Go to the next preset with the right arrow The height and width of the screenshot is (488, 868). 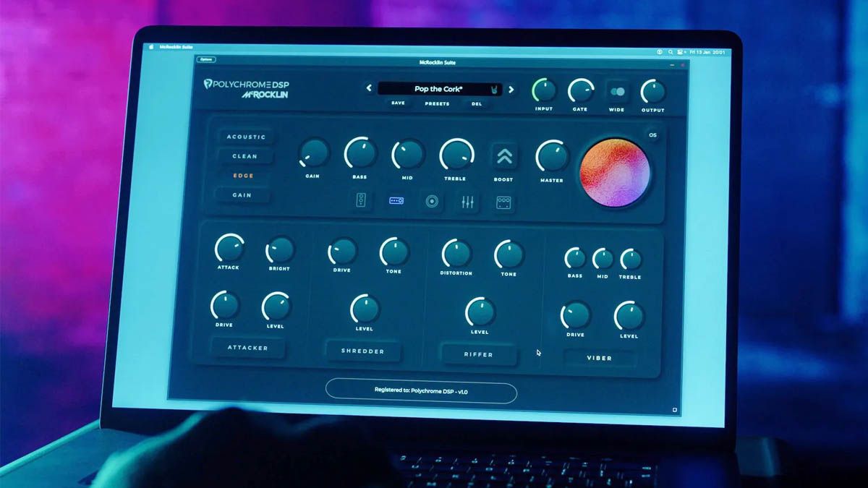[511, 90]
